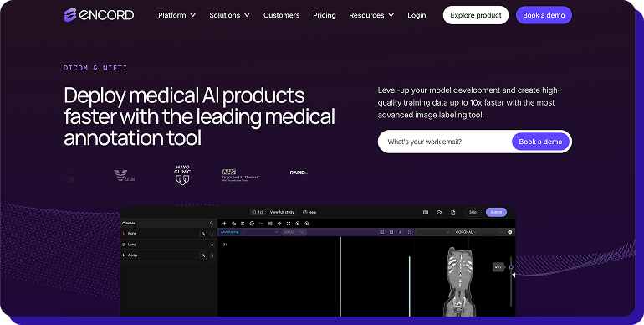This screenshot has height=325, width=644.
Task: Click the expand icon in axial viewer header
Action: pos(410,232)
